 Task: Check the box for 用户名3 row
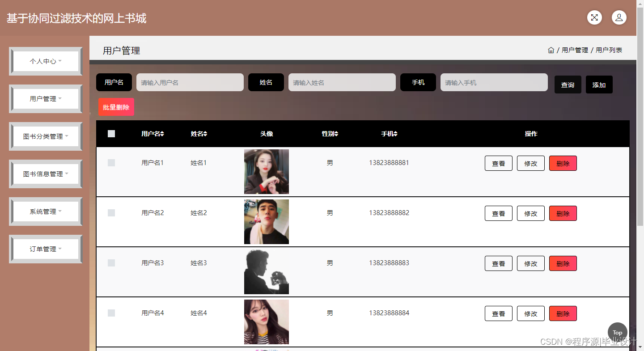[x=111, y=263]
